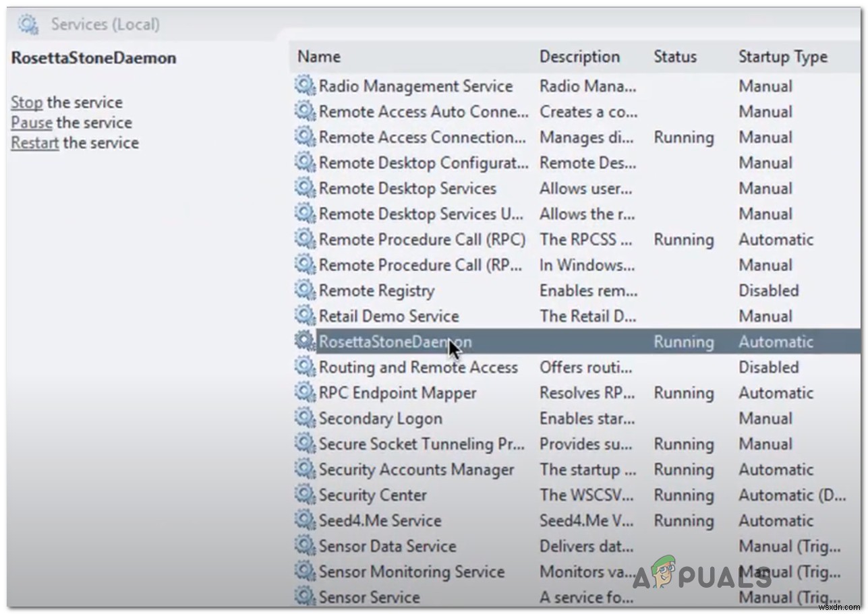
Task: Click 'The WSCSV...' description of Security Center
Action: (587, 495)
